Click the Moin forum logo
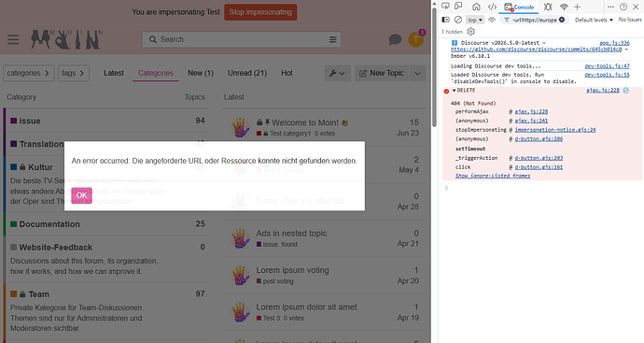 66,39
